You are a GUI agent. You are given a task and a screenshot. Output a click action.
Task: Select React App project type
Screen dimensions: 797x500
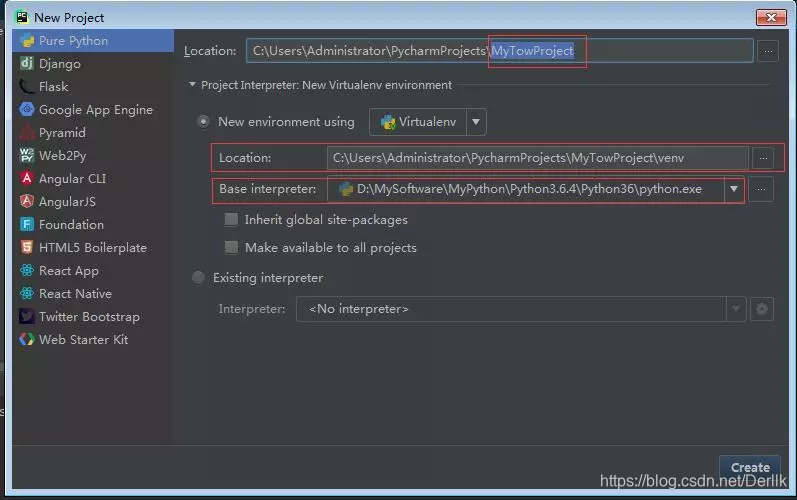93,270
